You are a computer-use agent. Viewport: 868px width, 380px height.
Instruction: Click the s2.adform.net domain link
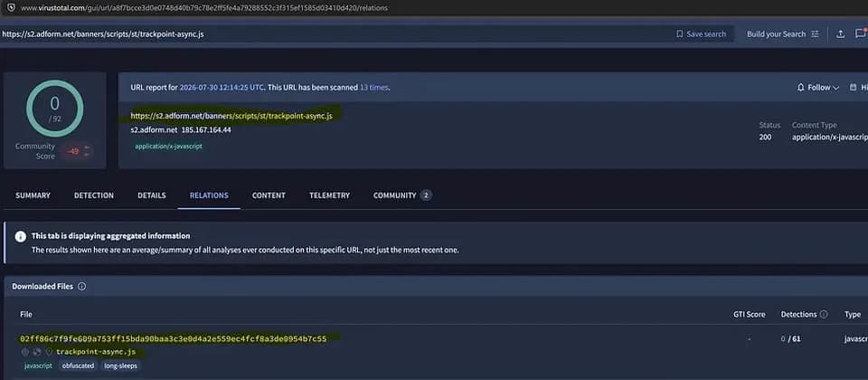[x=154, y=130]
